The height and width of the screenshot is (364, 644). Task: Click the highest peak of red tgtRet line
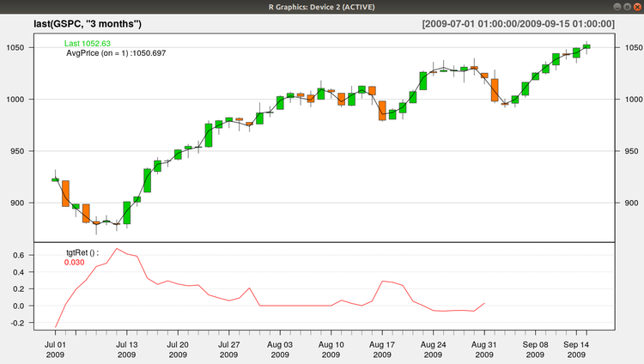[117, 249]
